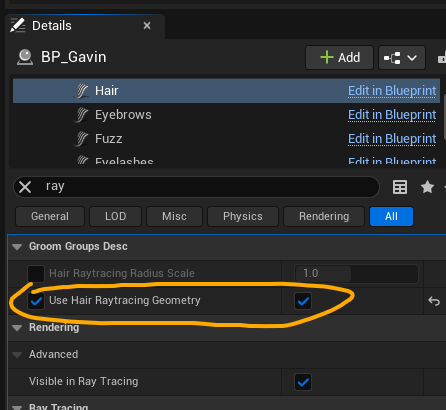Show All property categories
The image size is (446, 410).
click(x=391, y=216)
